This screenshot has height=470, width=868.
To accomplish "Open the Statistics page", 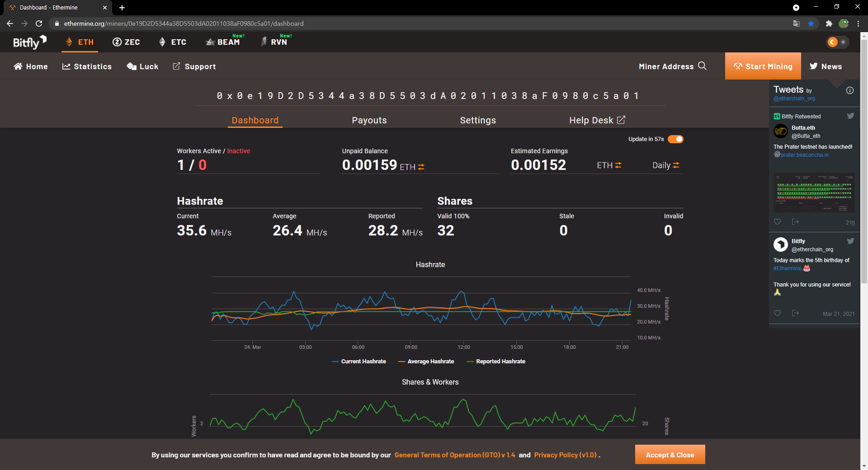I will coord(87,66).
